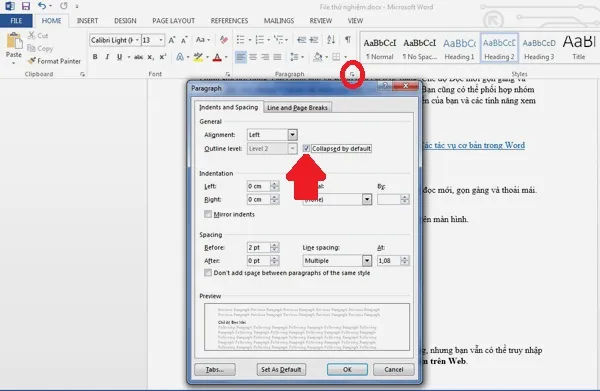Click the Shading paint bucket
This screenshot has width=600, height=391.
318,57
